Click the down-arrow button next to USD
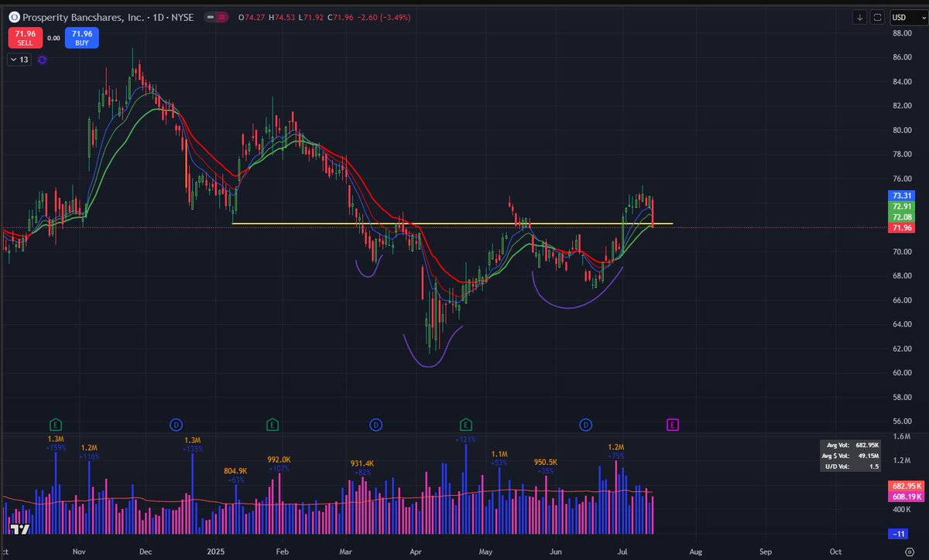929x560 pixels. click(860, 17)
